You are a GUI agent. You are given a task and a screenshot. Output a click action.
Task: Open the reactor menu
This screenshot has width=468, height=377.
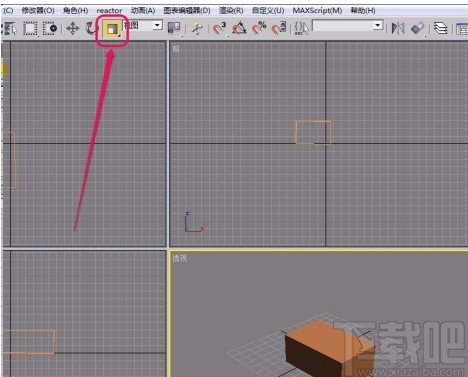(x=109, y=11)
